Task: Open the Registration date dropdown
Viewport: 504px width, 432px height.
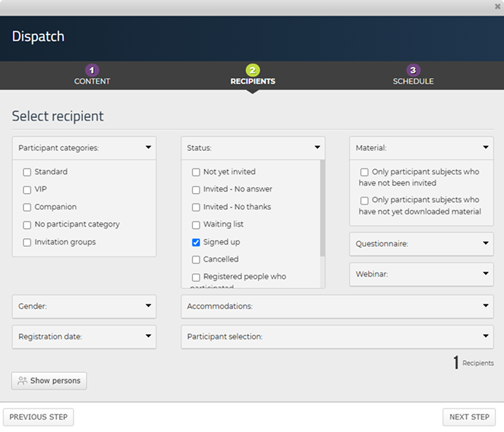Action: pyautogui.click(x=149, y=337)
